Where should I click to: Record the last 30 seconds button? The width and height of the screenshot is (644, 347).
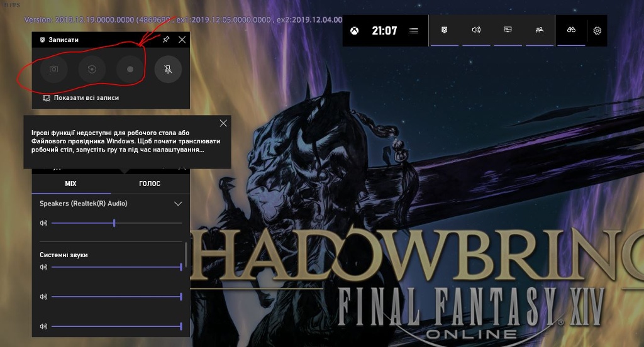(92, 69)
